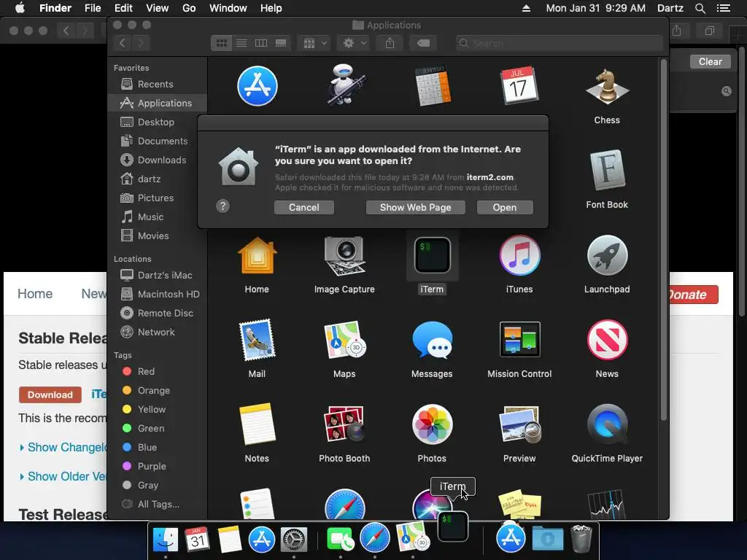The height and width of the screenshot is (560, 747).
Task: Select the Font Book app icon
Action: 607,171
